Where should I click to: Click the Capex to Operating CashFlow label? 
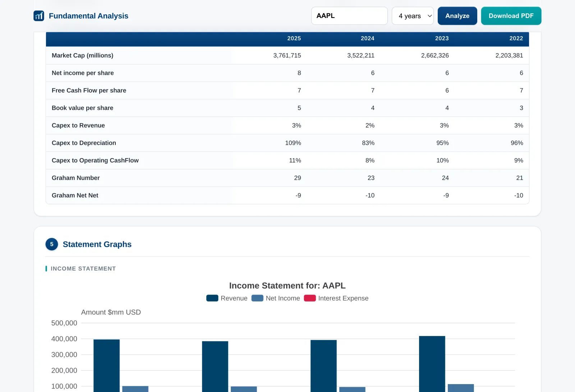point(95,160)
